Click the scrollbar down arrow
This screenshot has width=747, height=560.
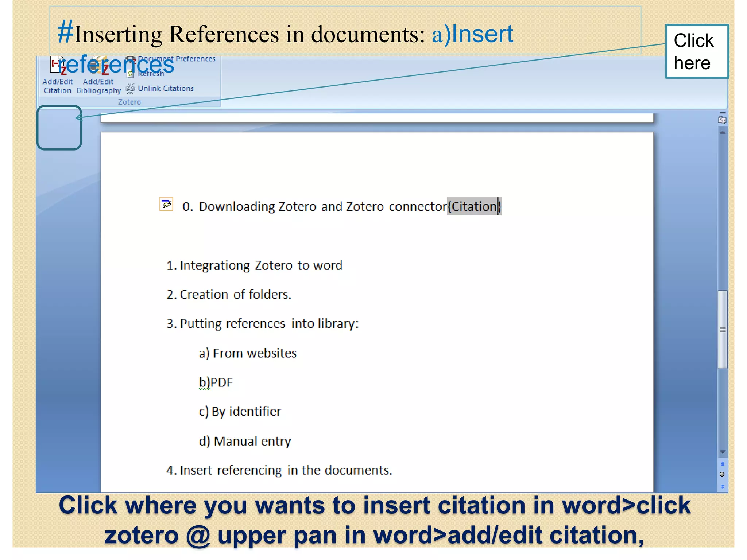tap(722, 452)
